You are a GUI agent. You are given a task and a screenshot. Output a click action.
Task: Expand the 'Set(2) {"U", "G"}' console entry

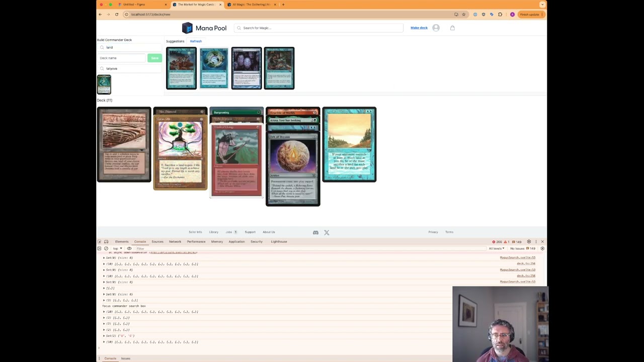coord(104,336)
